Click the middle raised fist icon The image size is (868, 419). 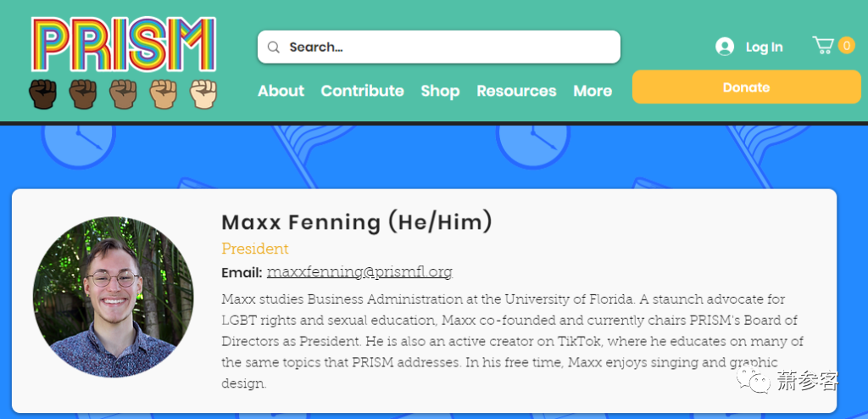[x=123, y=93]
